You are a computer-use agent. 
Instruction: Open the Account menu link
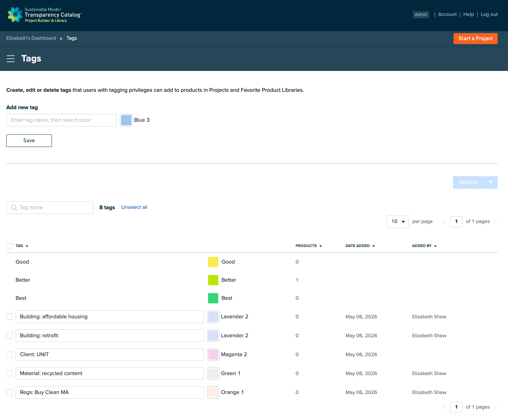[447, 14]
